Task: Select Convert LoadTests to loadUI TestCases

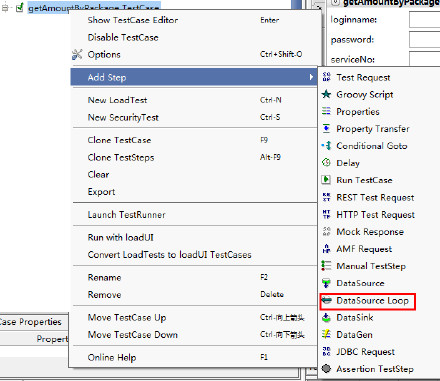Action: [x=195, y=255]
